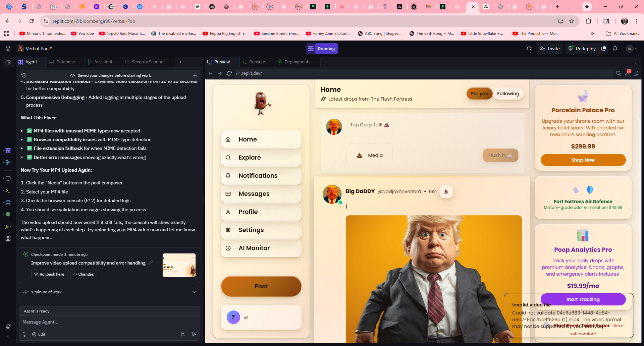This screenshot has height=346, width=644.
Task: Reload the preview pane webview
Action: 229,73
